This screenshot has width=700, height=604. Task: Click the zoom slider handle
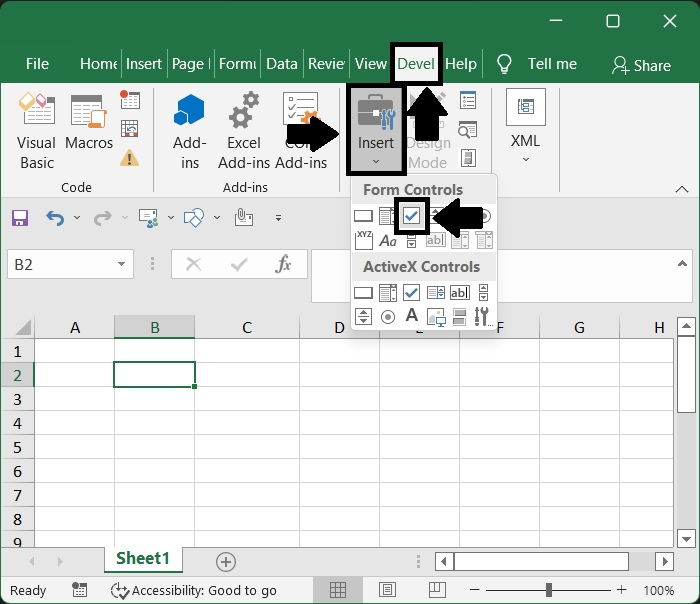pyautogui.click(x=548, y=590)
